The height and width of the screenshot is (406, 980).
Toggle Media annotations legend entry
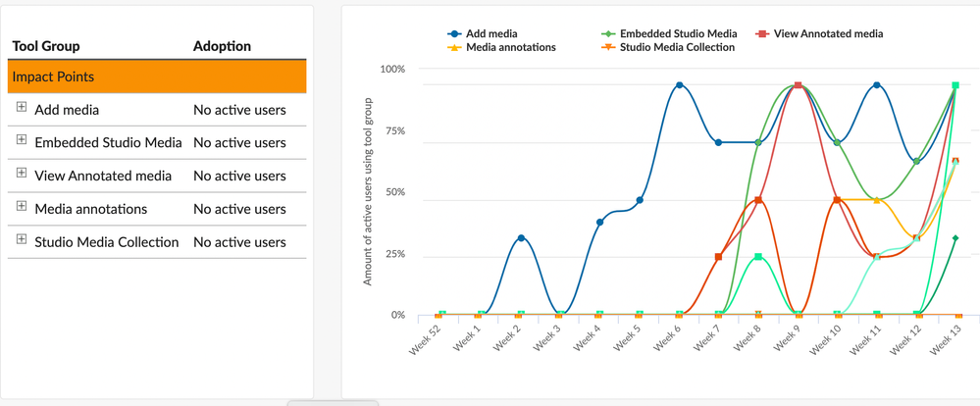point(502,47)
